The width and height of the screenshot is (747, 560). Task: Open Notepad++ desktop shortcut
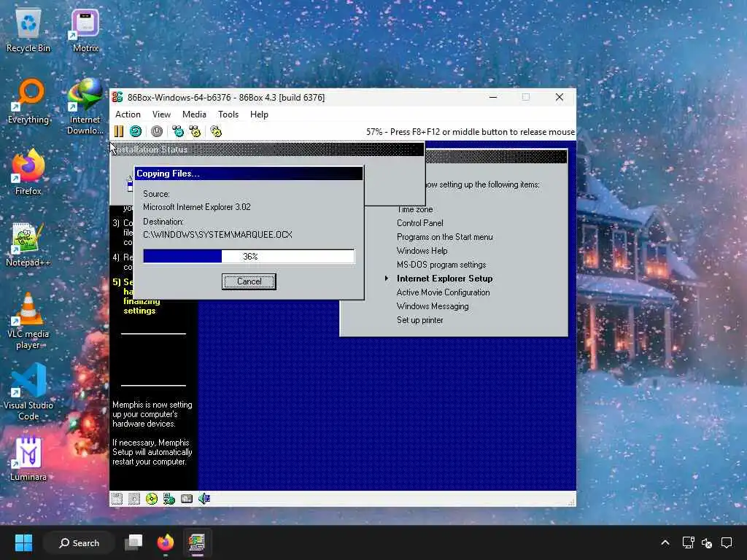(28, 244)
